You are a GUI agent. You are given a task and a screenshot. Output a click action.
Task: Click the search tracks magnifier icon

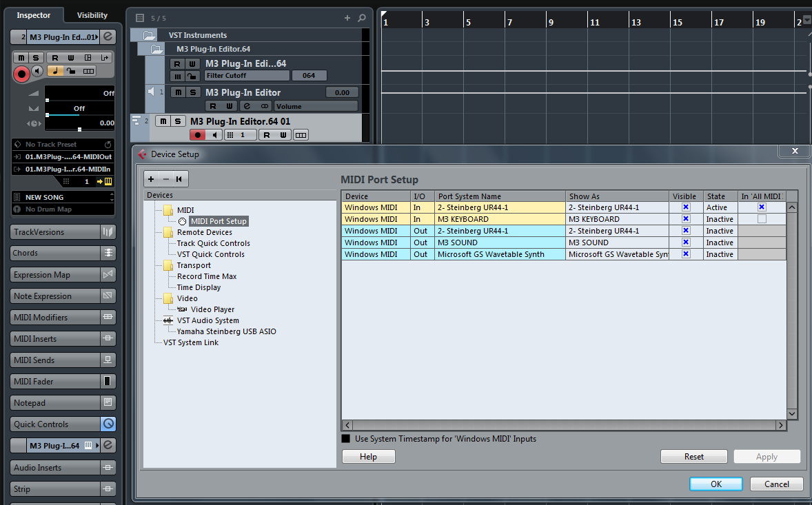pyautogui.click(x=361, y=18)
